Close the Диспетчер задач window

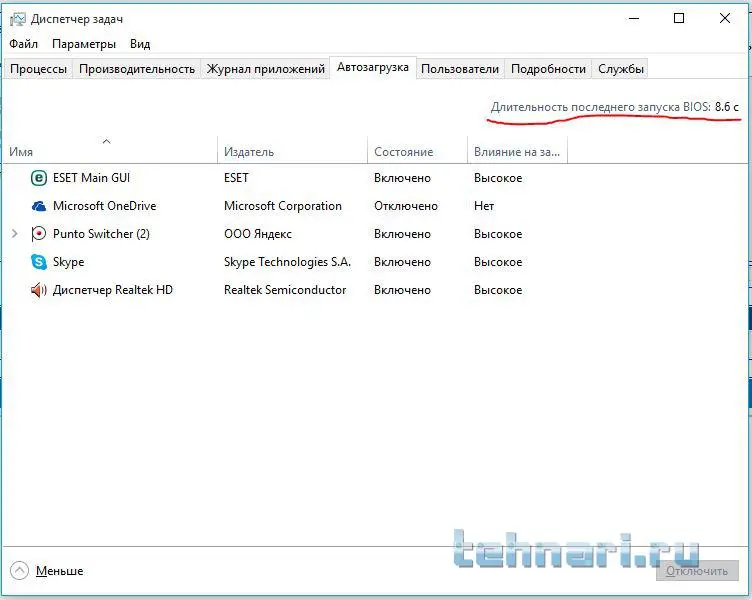pos(725,19)
